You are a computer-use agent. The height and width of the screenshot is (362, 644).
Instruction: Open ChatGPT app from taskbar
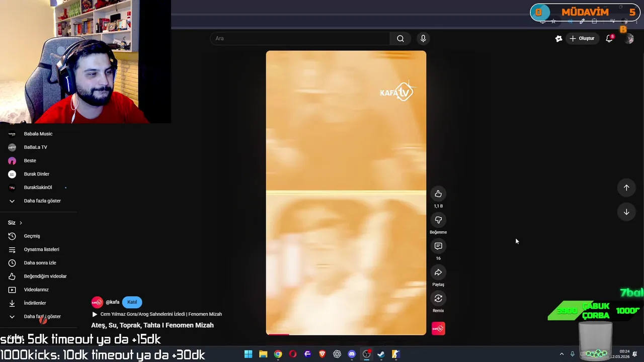pyautogui.click(x=337, y=354)
